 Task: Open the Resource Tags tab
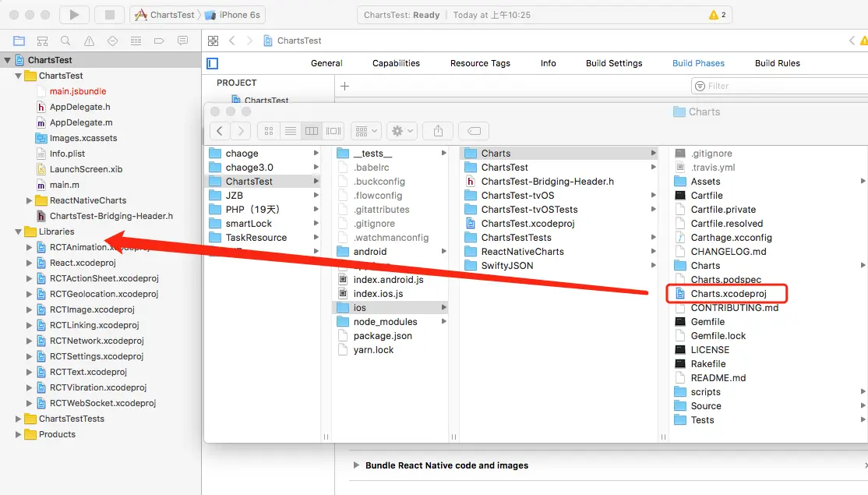pos(480,63)
